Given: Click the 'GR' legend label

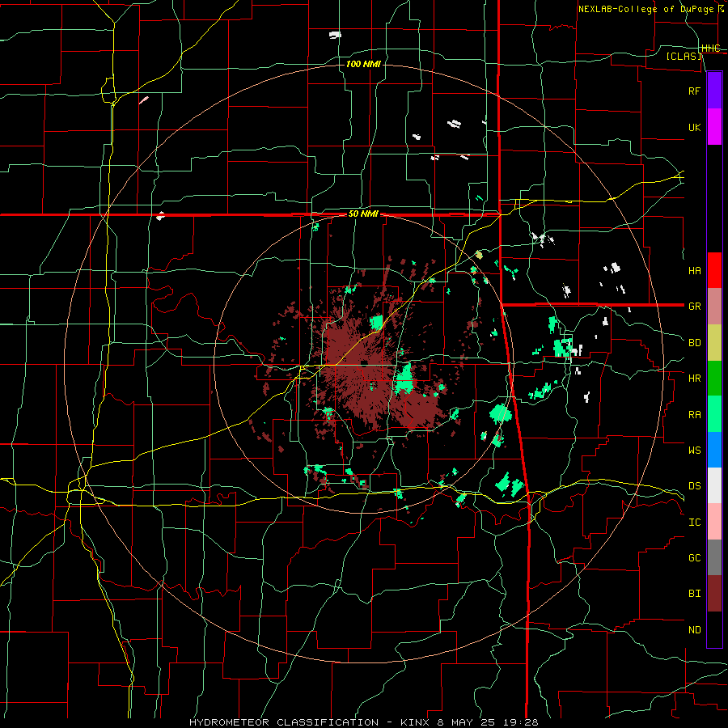Looking at the screenshot, I should coord(694,307).
